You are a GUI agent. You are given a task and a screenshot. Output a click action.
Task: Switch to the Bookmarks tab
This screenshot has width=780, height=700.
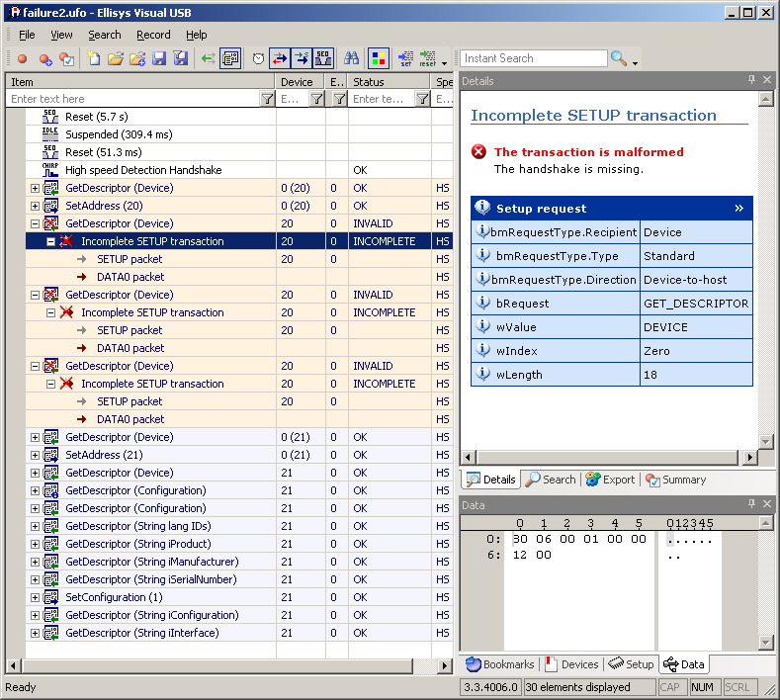[x=500, y=664]
